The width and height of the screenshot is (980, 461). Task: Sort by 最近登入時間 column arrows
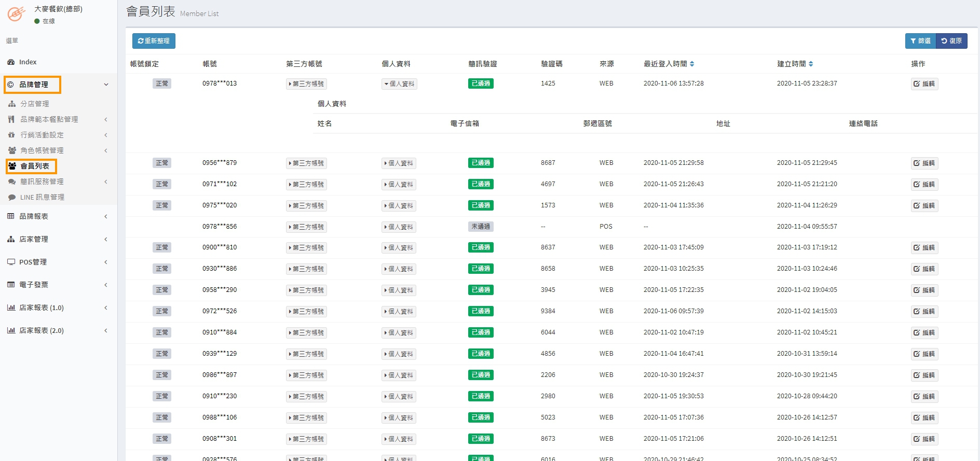tap(692, 64)
